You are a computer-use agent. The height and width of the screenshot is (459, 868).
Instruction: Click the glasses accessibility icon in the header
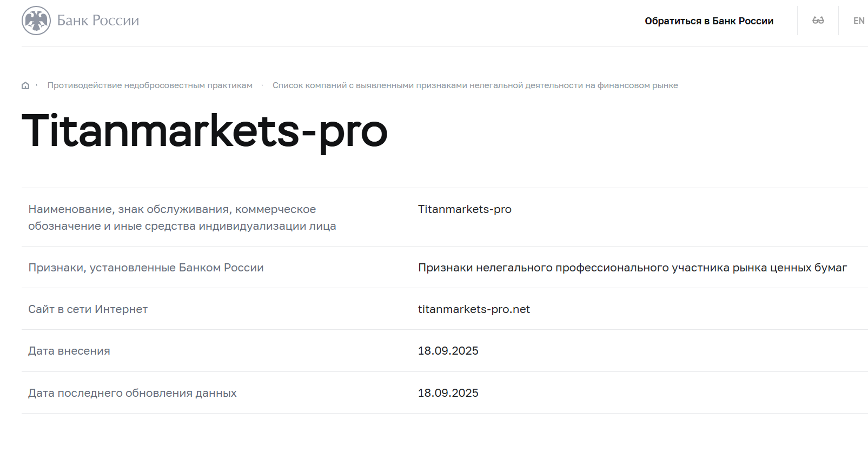pos(817,21)
